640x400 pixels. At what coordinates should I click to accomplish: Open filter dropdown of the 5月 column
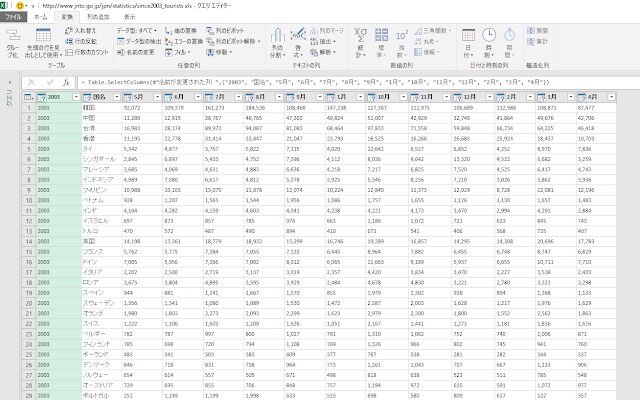(157, 97)
